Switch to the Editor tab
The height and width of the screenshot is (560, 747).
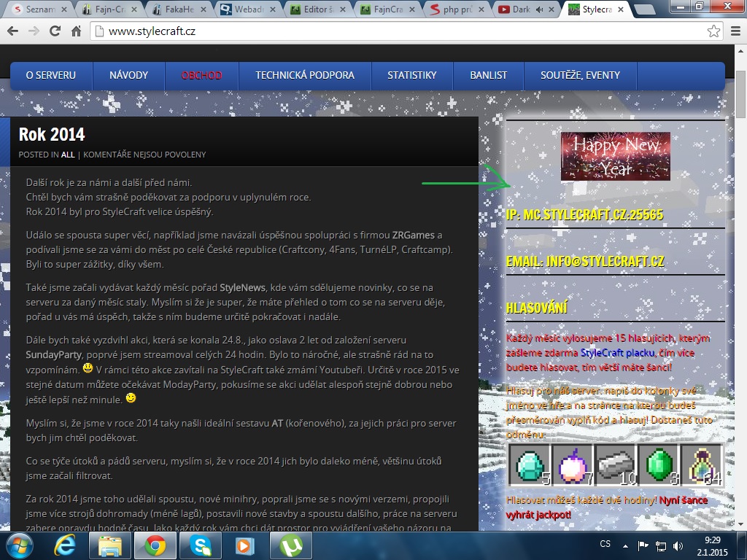[x=318, y=9]
